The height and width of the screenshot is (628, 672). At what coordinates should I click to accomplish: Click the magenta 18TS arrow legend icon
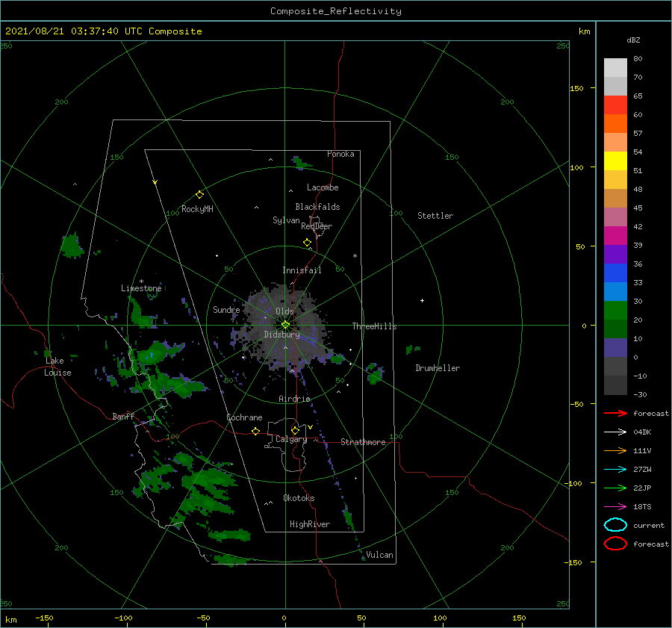point(615,507)
